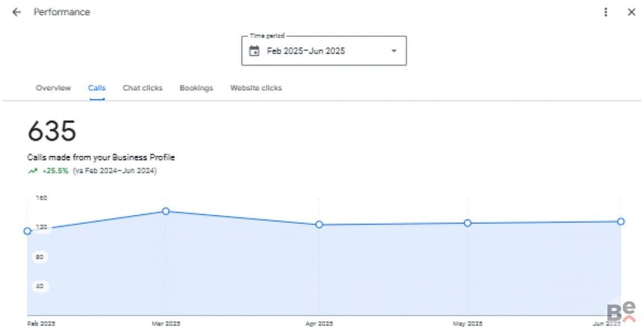
Task: Click the Jun 2025 data point on chart
Action: point(621,222)
